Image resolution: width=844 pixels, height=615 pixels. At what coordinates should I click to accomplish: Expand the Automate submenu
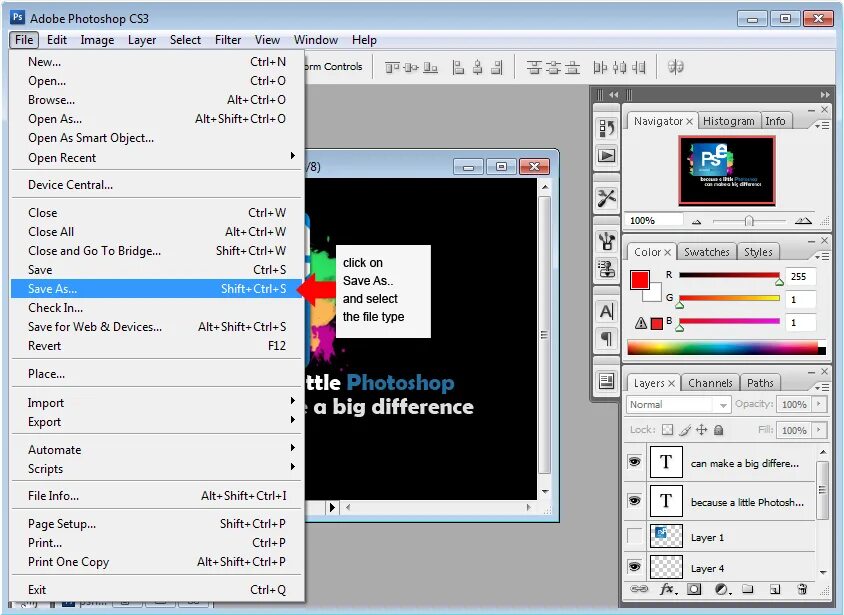click(157, 449)
